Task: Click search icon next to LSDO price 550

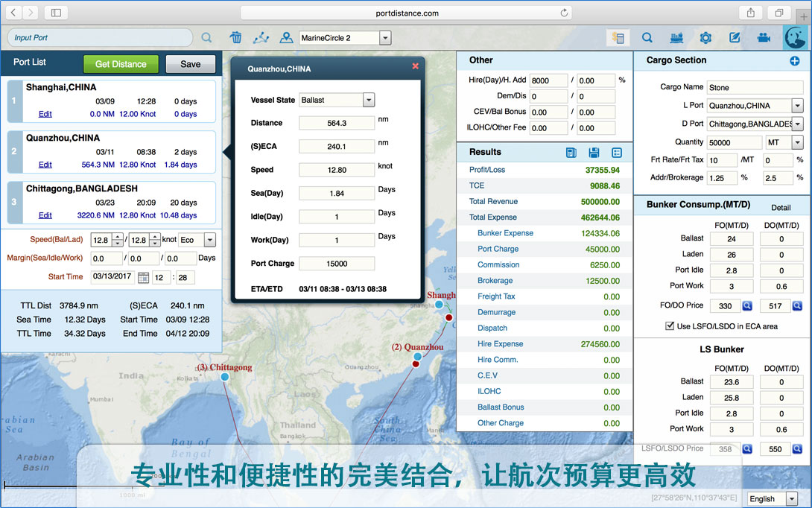Action: (798, 448)
